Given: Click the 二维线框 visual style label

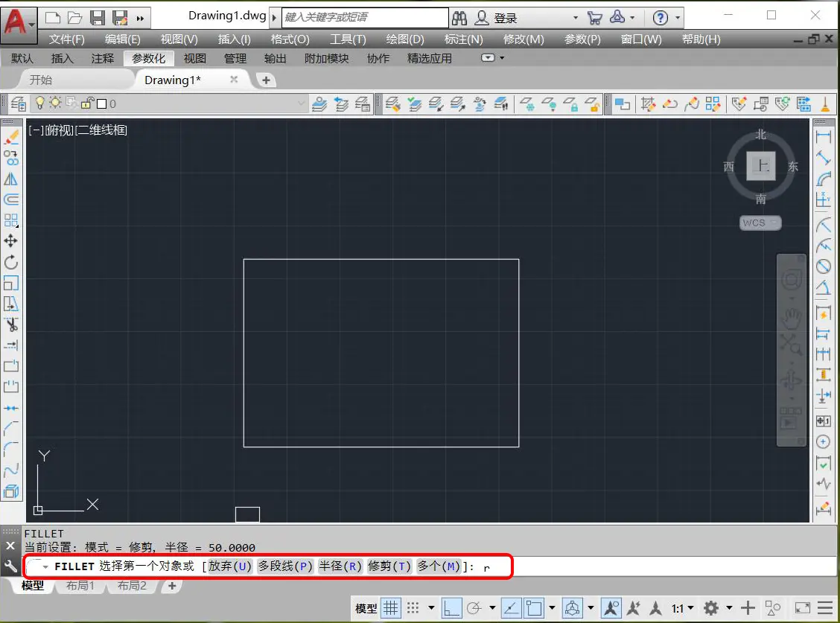Looking at the screenshot, I should point(102,130).
